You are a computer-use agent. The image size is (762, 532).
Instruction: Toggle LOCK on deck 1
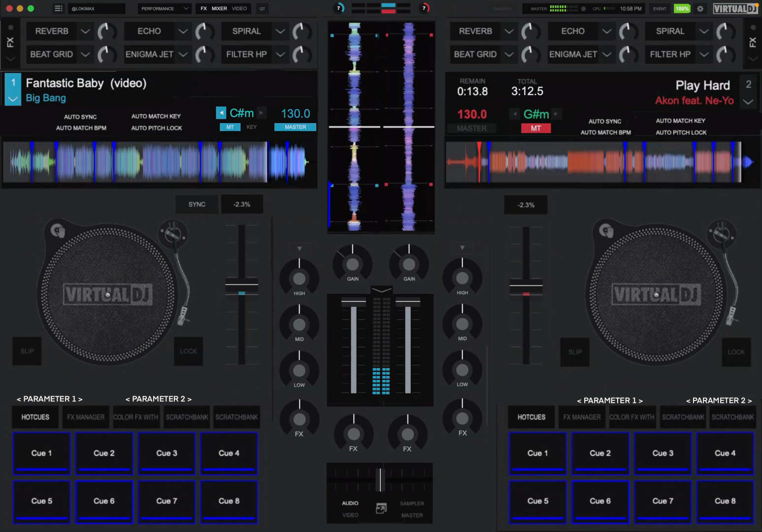188,351
